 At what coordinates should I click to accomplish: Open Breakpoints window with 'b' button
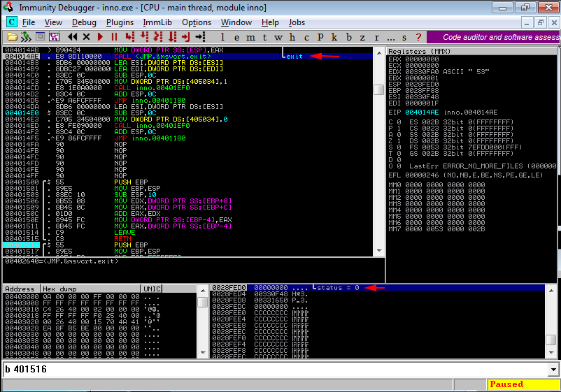[x=349, y=37]
